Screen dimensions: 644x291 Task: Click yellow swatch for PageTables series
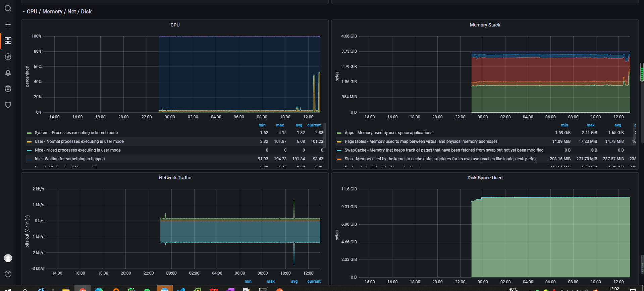coord(339,142)
